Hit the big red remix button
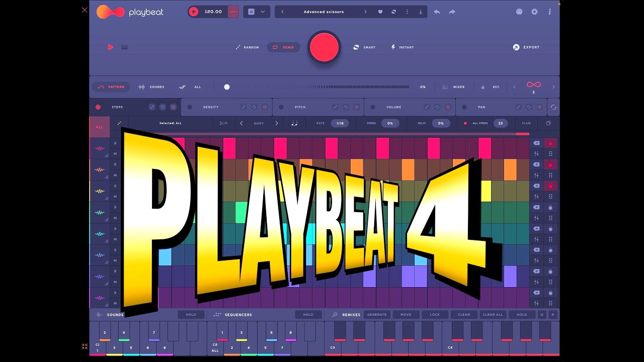This screenshot has width=644, height=362. tap(324, 47)
